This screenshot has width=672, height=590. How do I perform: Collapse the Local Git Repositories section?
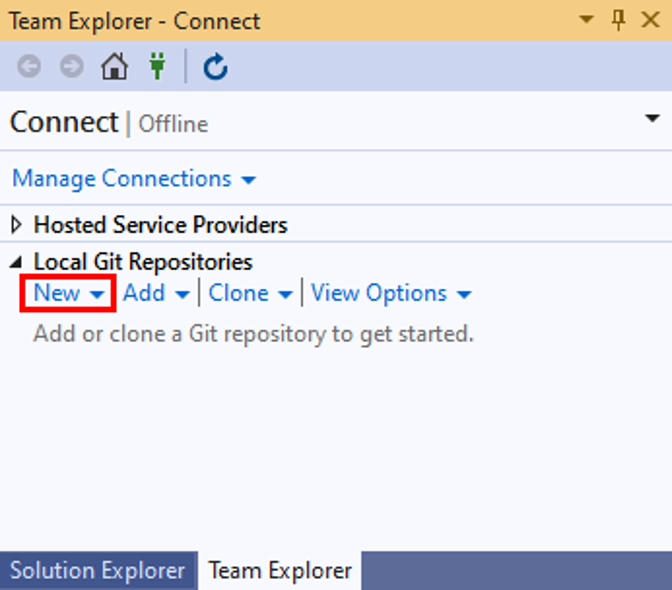(17, 262)
